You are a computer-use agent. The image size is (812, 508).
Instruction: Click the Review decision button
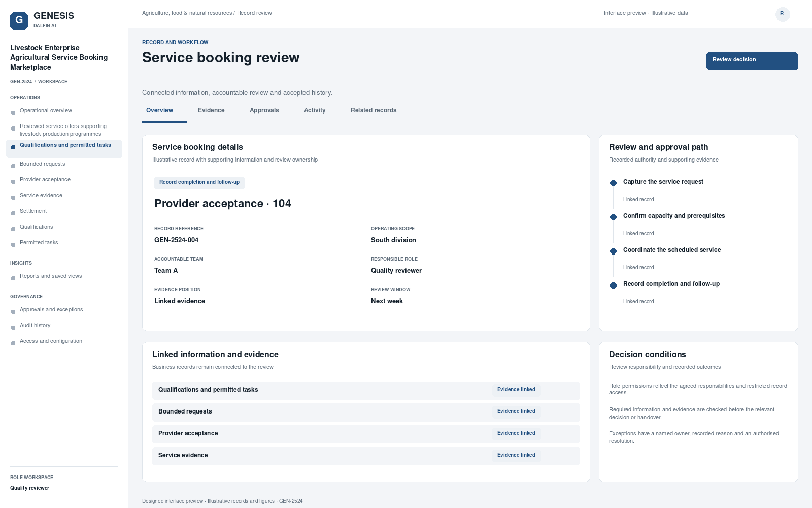(x=752, y=61)
